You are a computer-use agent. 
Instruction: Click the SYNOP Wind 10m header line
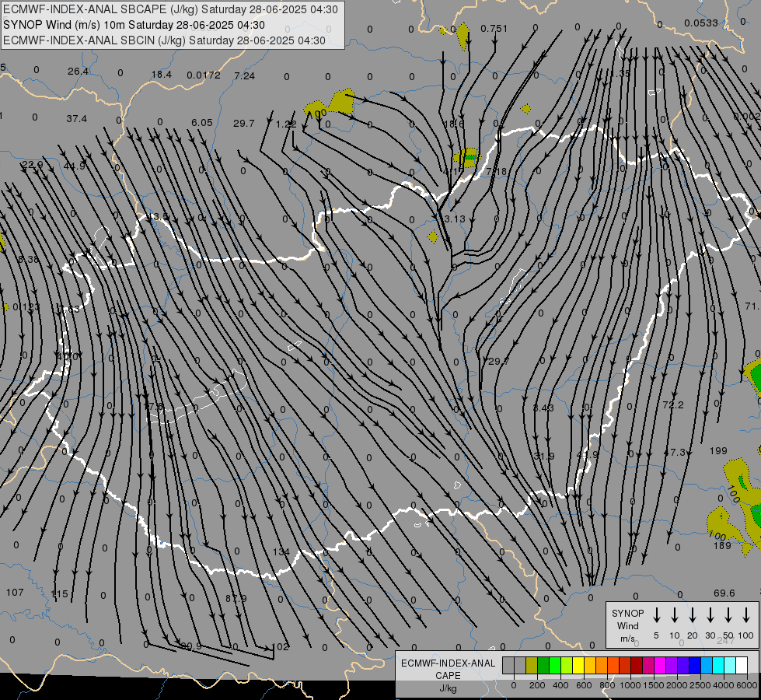click(134, 25)
